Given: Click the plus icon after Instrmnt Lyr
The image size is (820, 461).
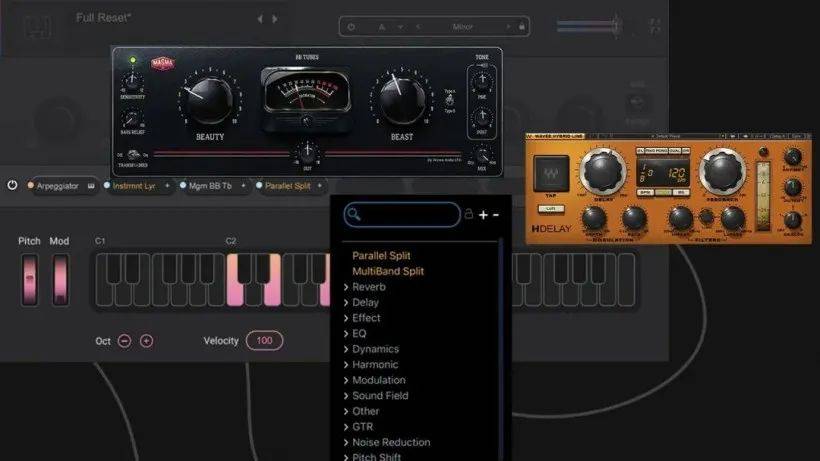Looking at the screenshot, I should click(x=167, y=186).
